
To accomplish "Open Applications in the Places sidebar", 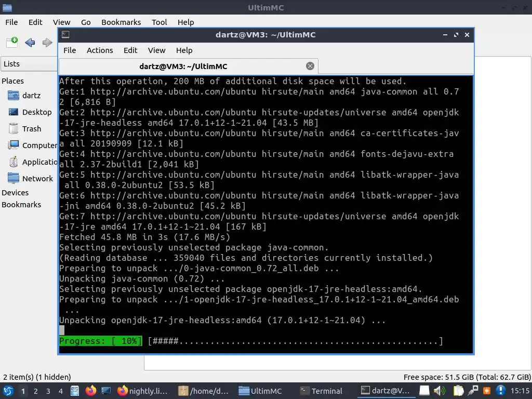I will pos(32,162).
